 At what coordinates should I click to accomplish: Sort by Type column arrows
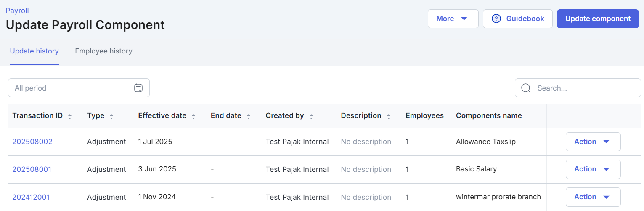click(x=111, y=116)
